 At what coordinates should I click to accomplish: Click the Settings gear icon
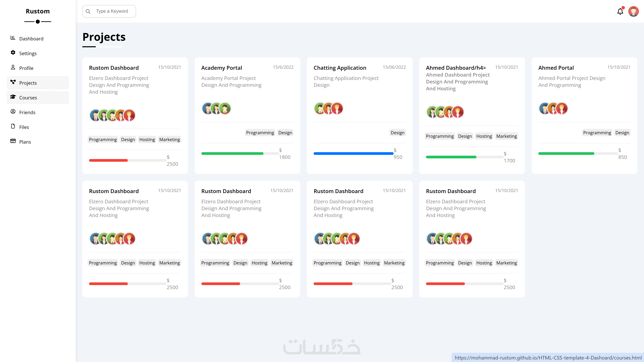13,53
